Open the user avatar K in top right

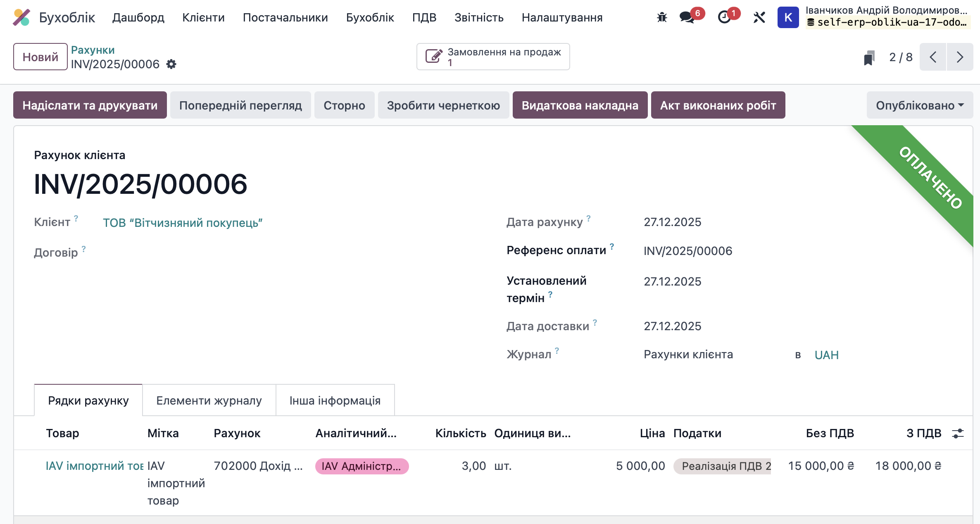click(x=788, y=17)
